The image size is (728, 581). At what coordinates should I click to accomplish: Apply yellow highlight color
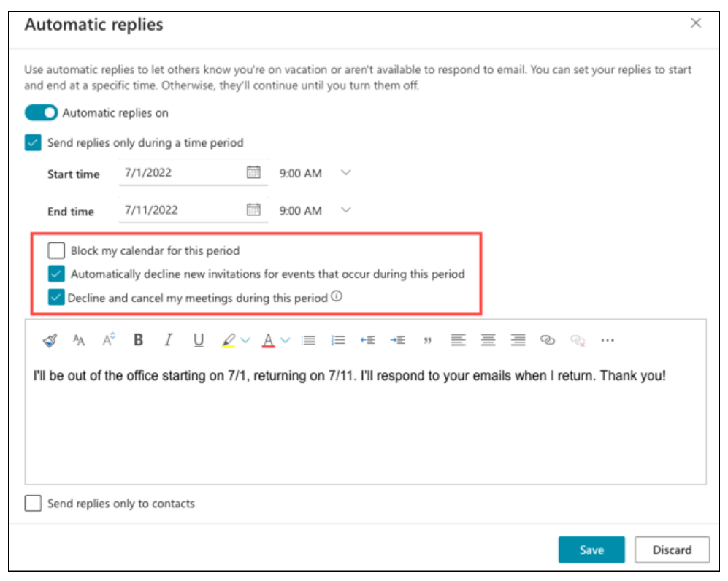(x=229, y=341)
